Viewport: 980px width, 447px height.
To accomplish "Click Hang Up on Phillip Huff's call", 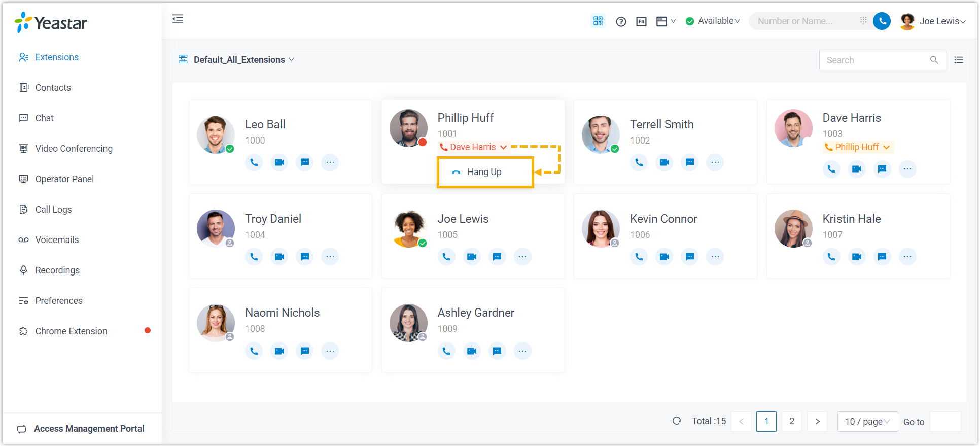I will point(485,172).
